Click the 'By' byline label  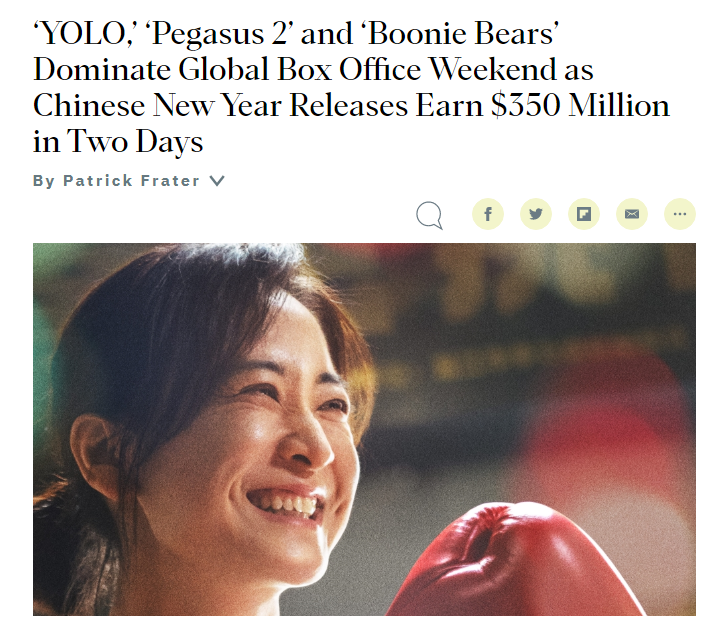click(x=44, y=181)
